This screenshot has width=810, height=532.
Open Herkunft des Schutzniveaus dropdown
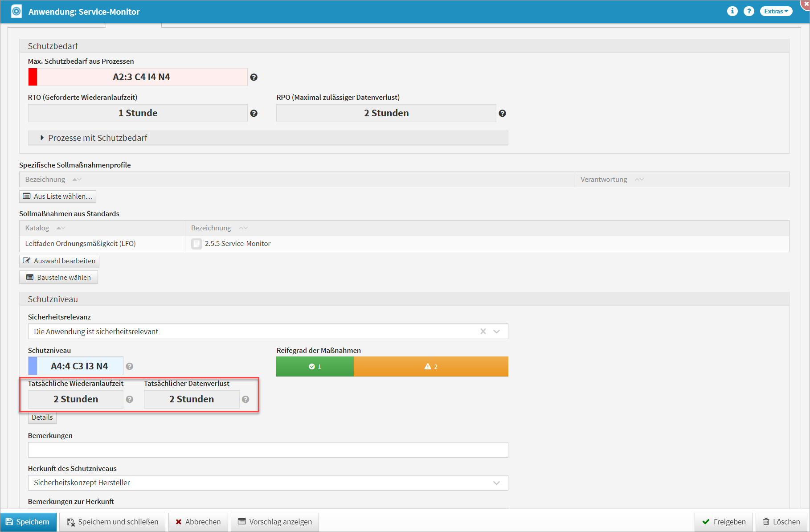click(x=497, y=483)
